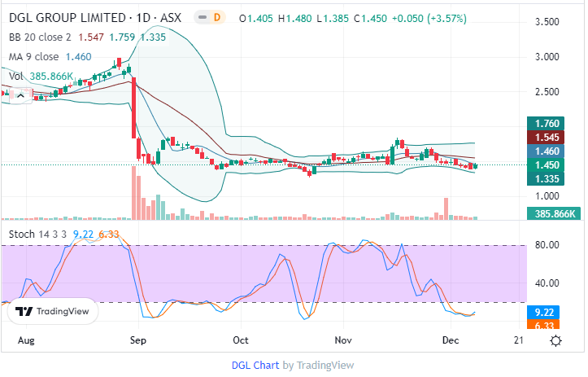The width and height of the screenshot is (588, 377).
Task: Click the 385.866K volume axis label
Action: pos(553,213)
